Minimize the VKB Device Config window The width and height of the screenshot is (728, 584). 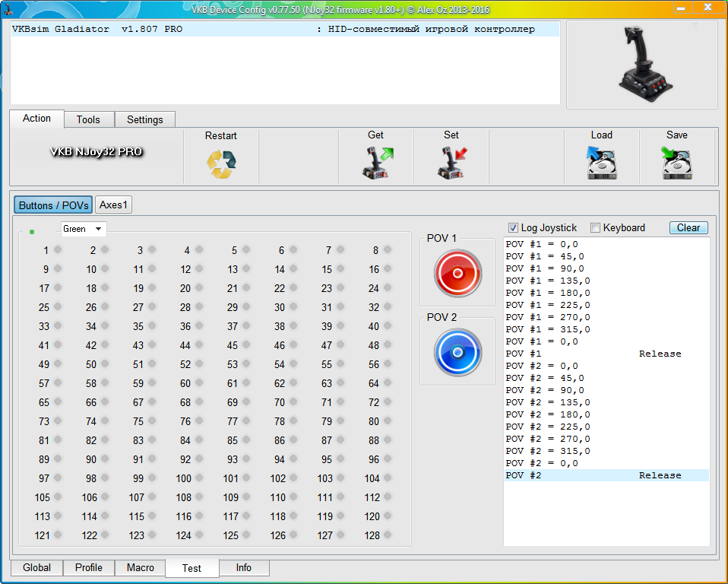(681, 8)
